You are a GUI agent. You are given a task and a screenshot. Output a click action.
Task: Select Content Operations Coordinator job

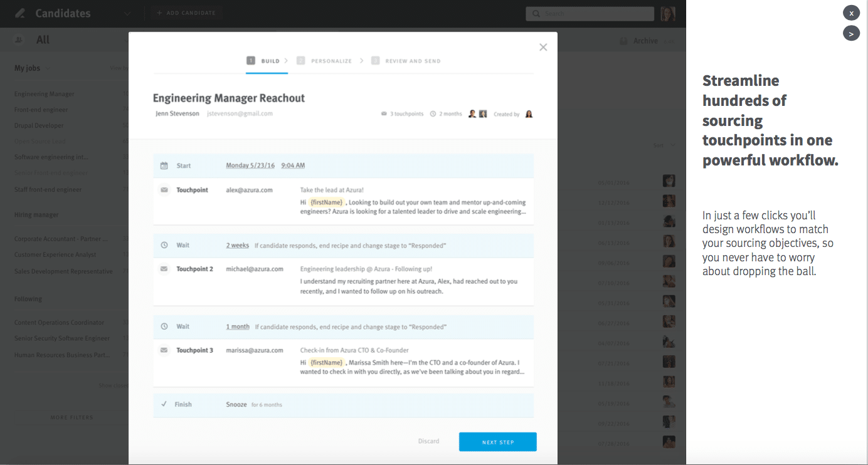tap(60, 322)
